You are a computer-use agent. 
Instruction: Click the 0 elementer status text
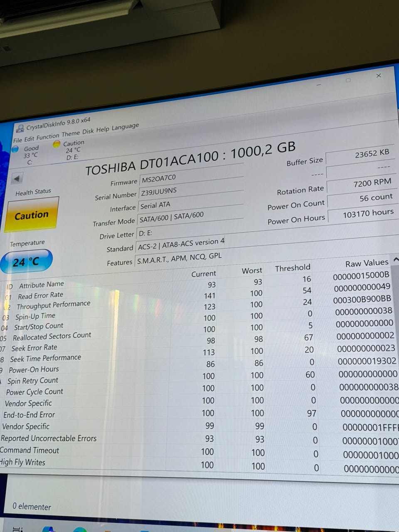click(32, 507)
